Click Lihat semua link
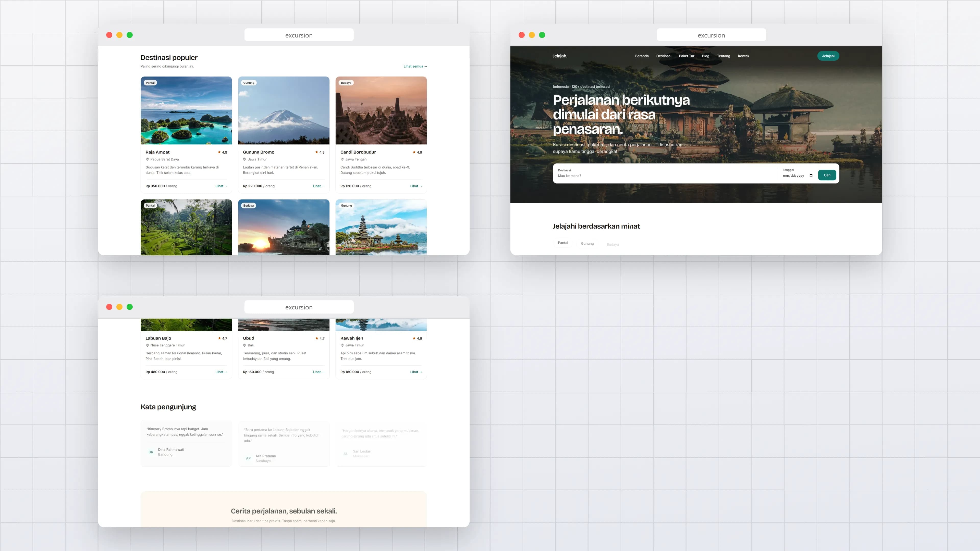 [415, 66]
